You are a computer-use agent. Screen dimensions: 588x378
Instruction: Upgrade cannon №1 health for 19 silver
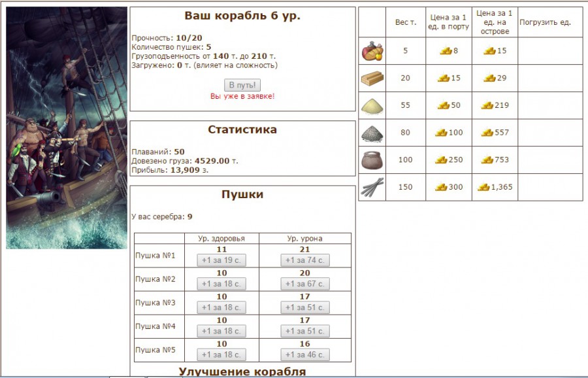pos(221,260)
